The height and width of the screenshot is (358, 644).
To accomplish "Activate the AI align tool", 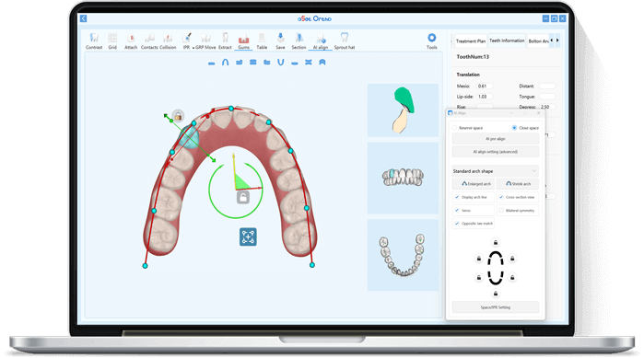I will (x=321, y=41).
